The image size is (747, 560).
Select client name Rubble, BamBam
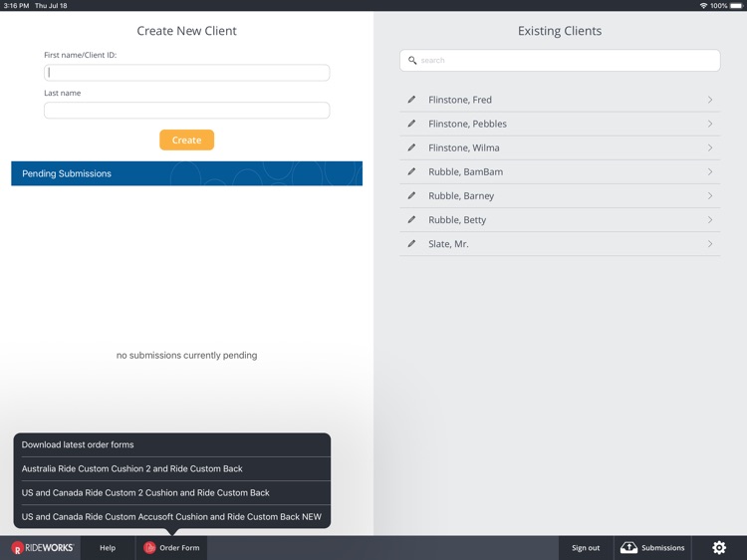(x=465, y=171)
